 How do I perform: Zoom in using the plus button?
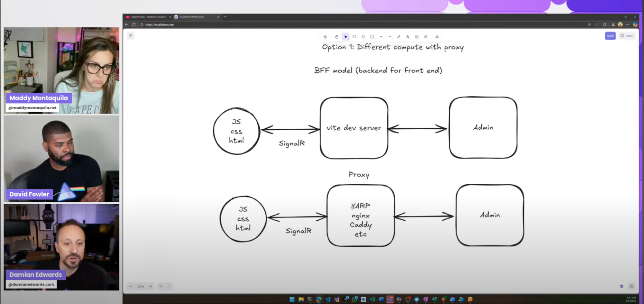(150, 286)
